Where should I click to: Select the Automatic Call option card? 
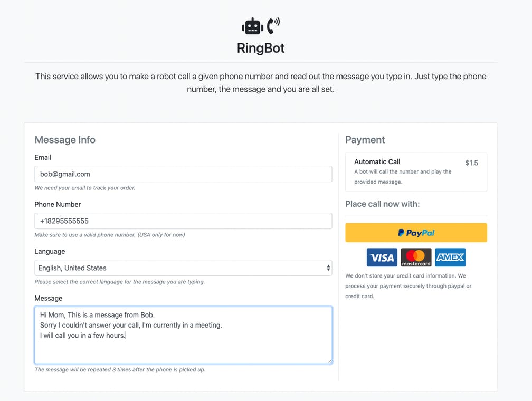point(416,171)
